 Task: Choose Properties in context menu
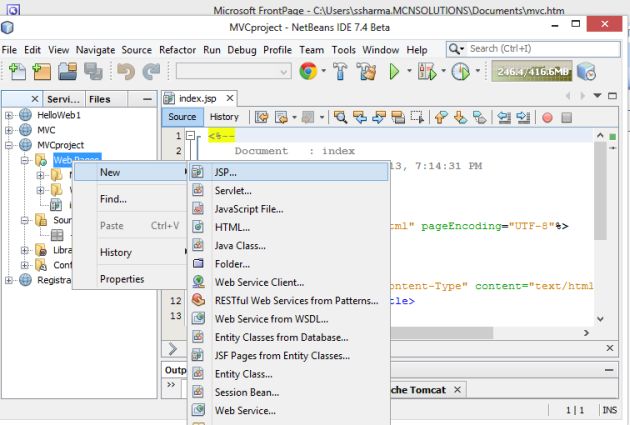131,279
